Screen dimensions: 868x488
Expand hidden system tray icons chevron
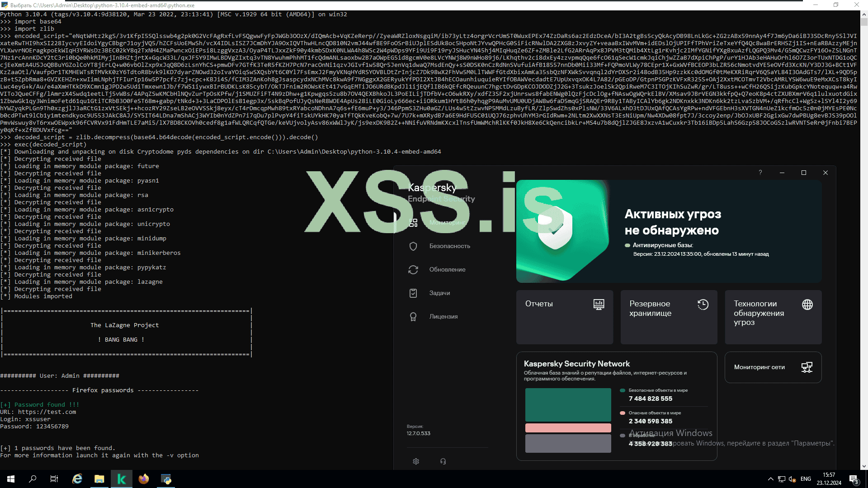pos(770,479)
